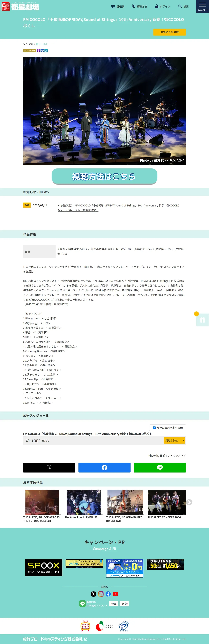Open the ホームドラマチャンネル footer logo
Image resolution: width=209 pixels, height=644 pixels.
tap(85, 626)
